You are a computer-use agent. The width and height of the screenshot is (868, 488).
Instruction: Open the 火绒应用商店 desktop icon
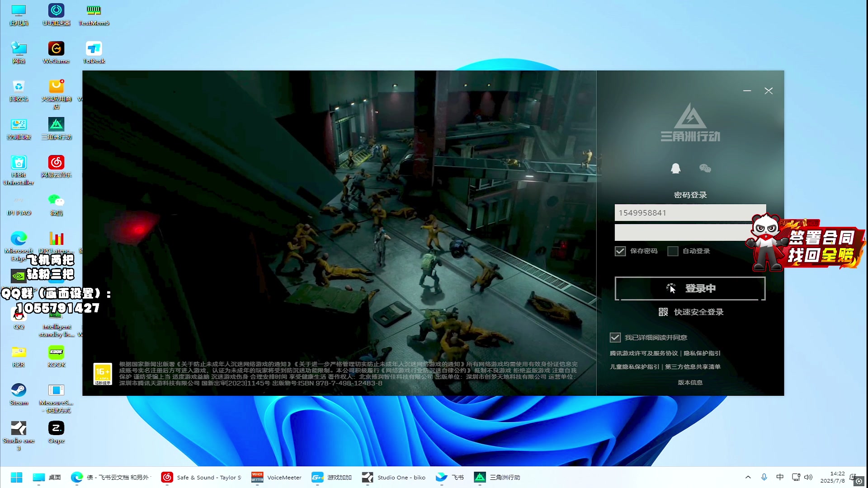pyautogui.click(x=56, y=94)
